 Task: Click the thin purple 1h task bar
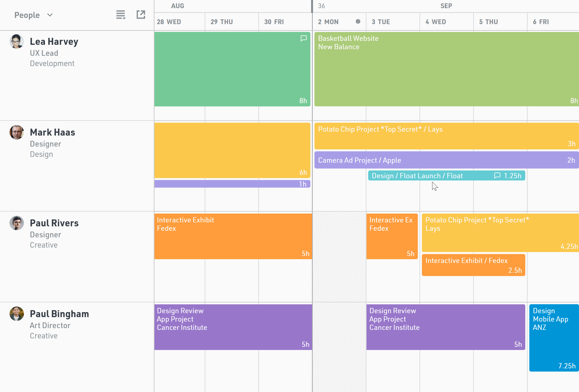tap(232, 184)
